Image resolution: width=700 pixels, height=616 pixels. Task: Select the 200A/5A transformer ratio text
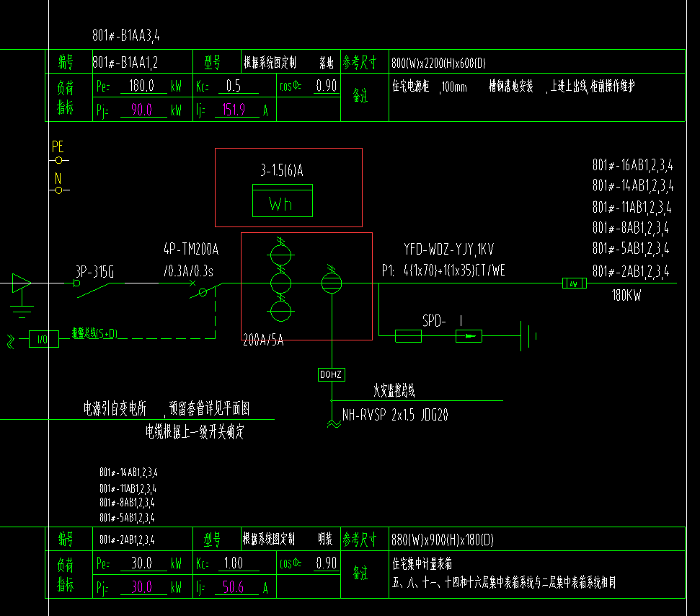click(x=263, y=341)
